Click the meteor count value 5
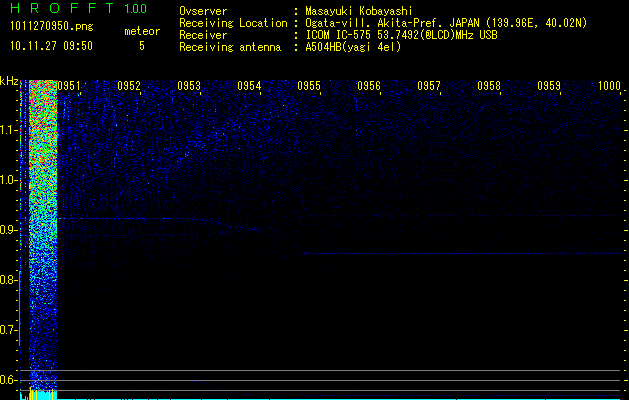The image size is (629, 400). (142, 46)
